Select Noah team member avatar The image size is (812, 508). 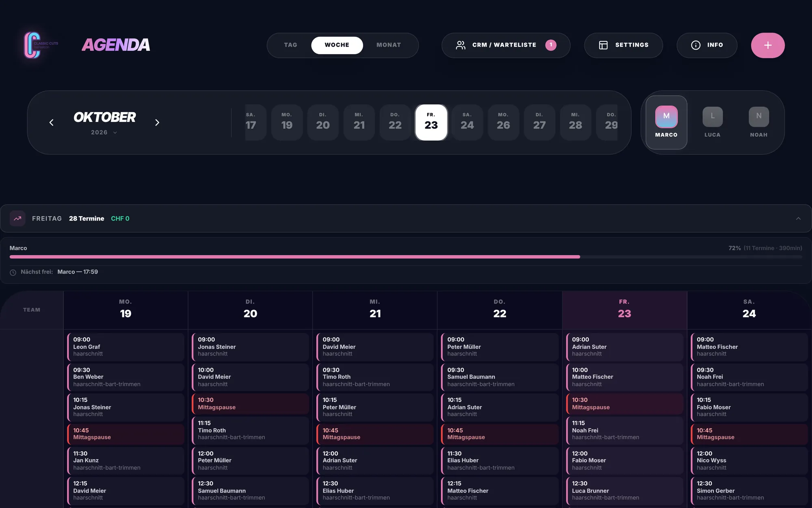pyautogui.click(x=758, y=122)
